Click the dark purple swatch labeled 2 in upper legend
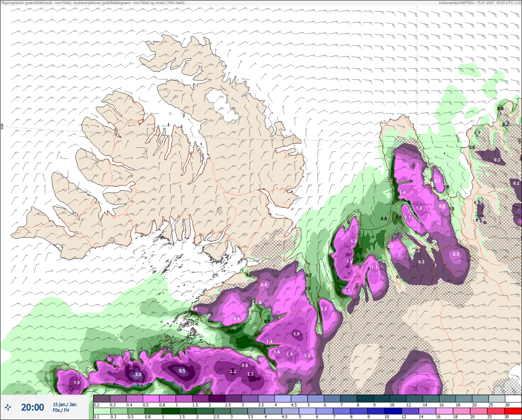Viewport: 522px width, 420px height. 217,398
